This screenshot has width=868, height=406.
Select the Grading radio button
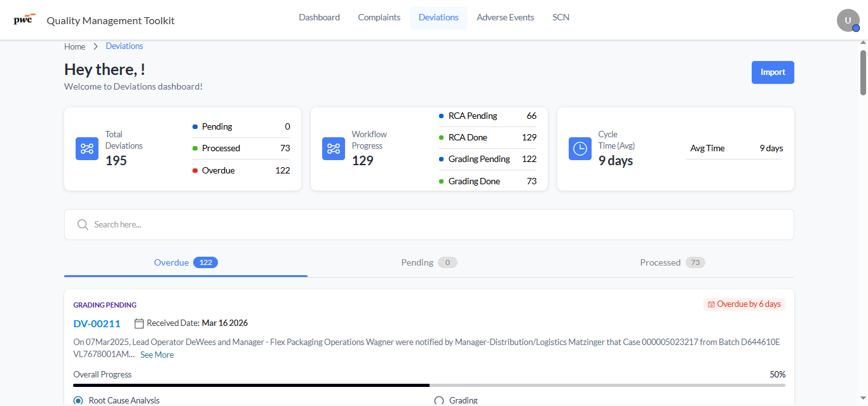click(439, 400)
